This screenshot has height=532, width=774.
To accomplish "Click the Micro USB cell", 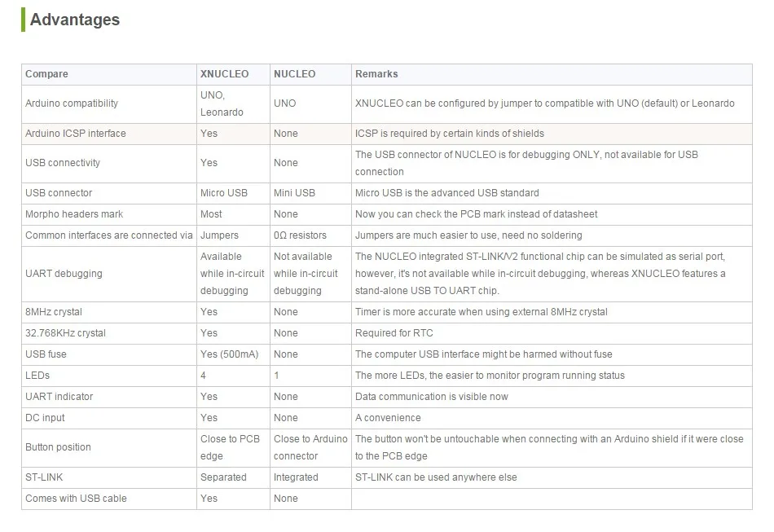I will coord(223,193).
